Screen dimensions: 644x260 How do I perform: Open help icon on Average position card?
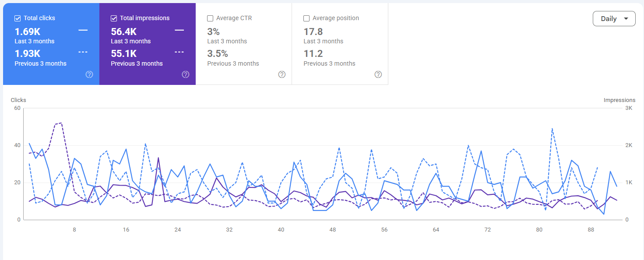coord(378,74)
